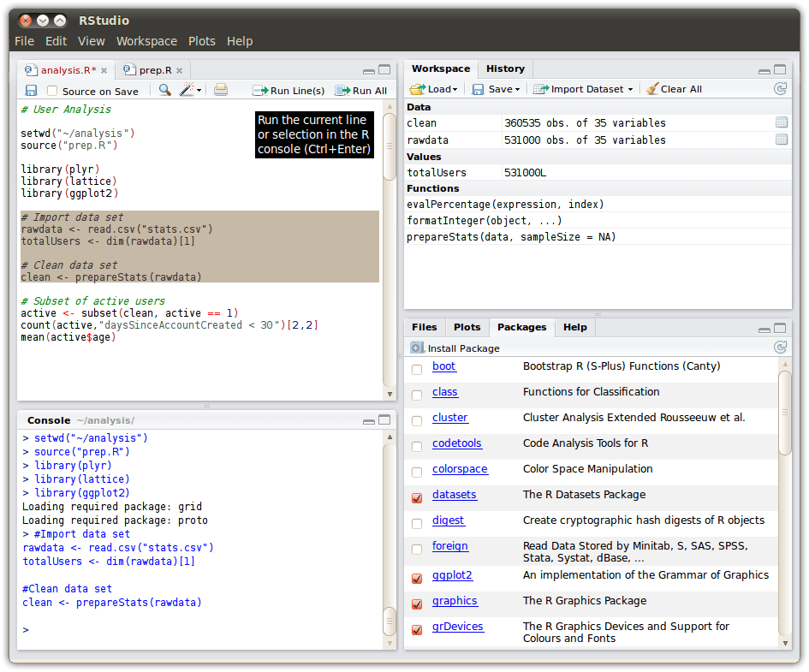Image resolution: width=809 pixels, height=672 pixels.
Task: Open the Edit menu
Action: click(56, 41)
